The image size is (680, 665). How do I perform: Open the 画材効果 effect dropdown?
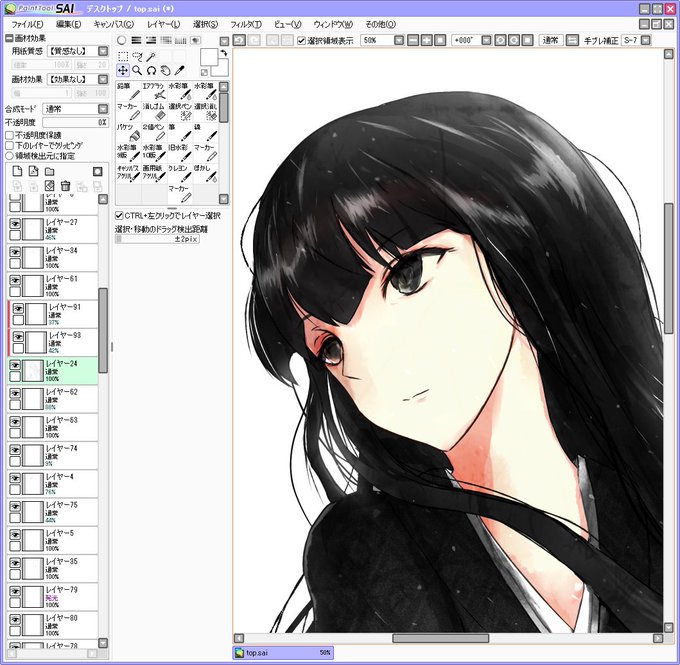pos(103,79)
